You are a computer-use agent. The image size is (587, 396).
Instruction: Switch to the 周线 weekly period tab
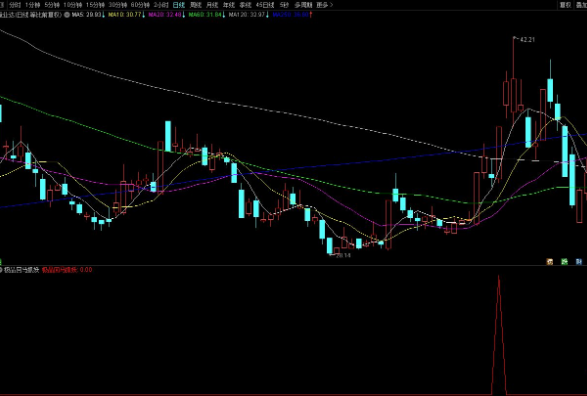pyautogui.click(x=195, y=5)
